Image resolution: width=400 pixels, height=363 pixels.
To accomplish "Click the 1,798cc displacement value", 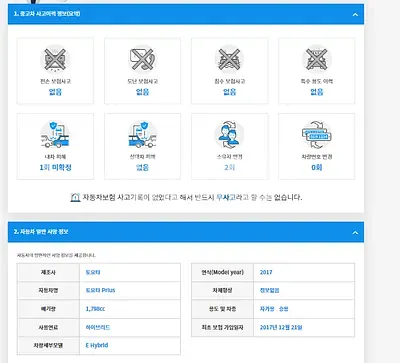I will (95, 309).
